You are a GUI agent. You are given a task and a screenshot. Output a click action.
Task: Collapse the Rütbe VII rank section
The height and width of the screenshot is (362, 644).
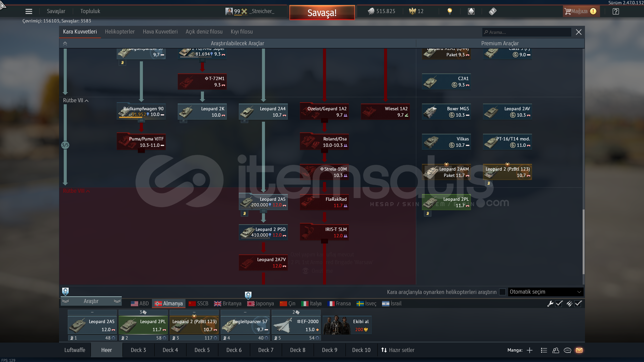click(76, 101)
